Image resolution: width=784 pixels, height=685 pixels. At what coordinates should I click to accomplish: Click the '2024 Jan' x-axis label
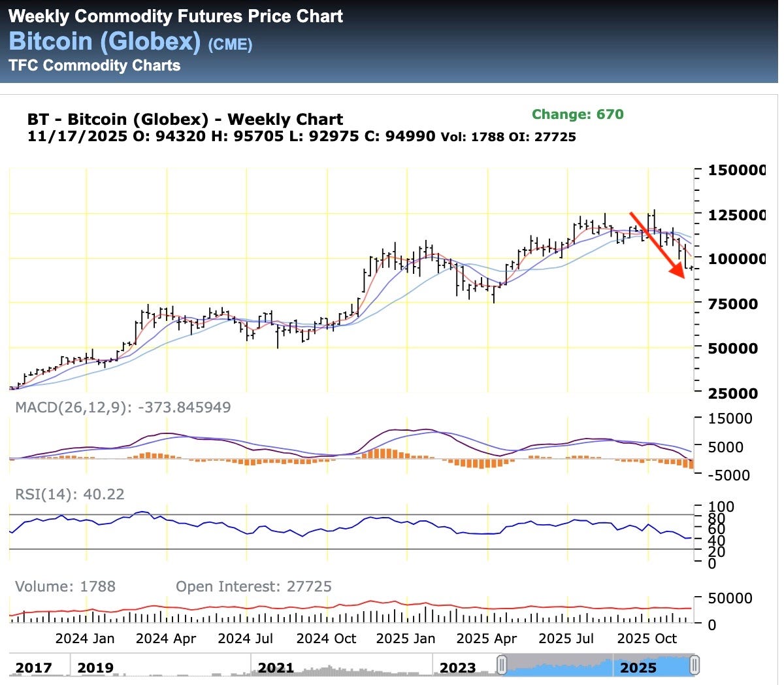click(x=85, y=639)
